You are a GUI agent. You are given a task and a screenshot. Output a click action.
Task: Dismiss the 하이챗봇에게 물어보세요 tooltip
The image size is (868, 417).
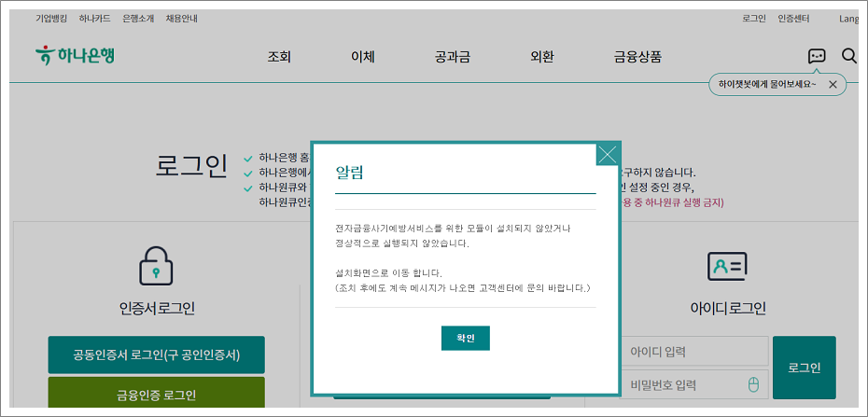pos(833,85)
